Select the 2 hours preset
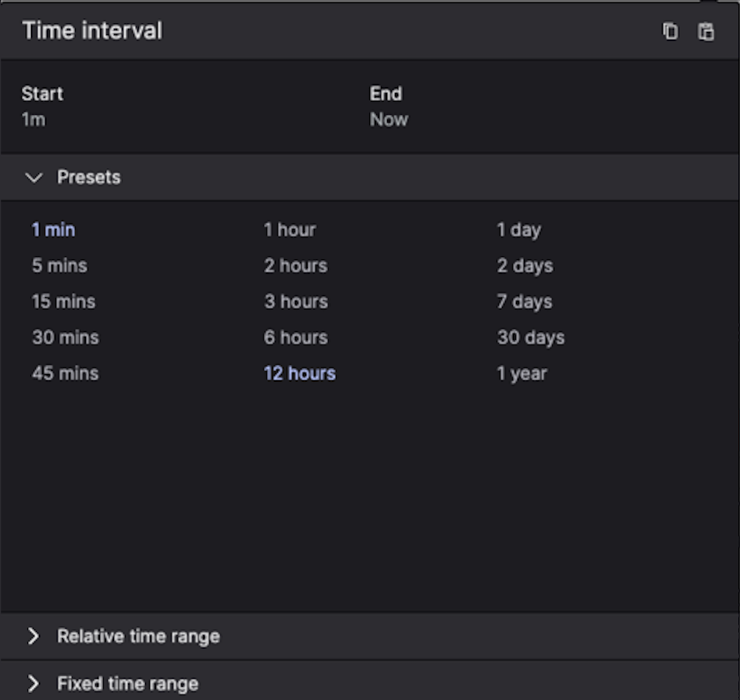Image resolution: width=740 pixels, height=700 pixels. (x=296, y=265)
